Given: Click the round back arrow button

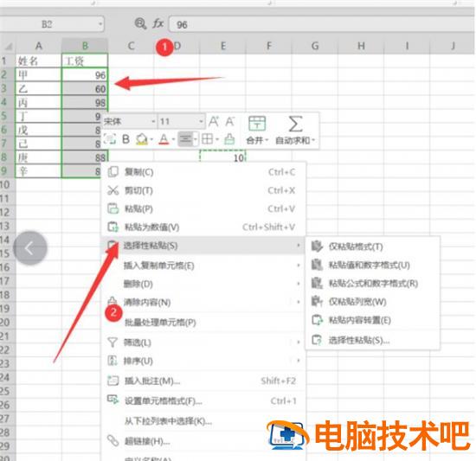Looking at the screenshot, I should tap(30, 248).
